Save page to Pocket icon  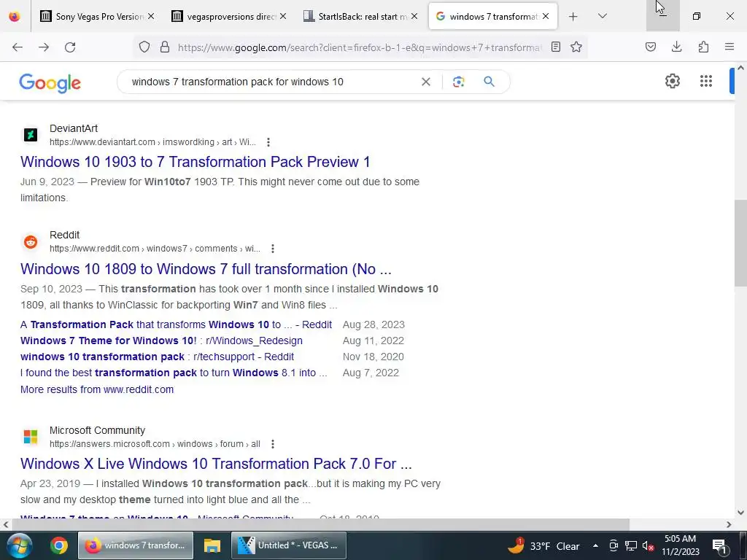click(651, 47)
